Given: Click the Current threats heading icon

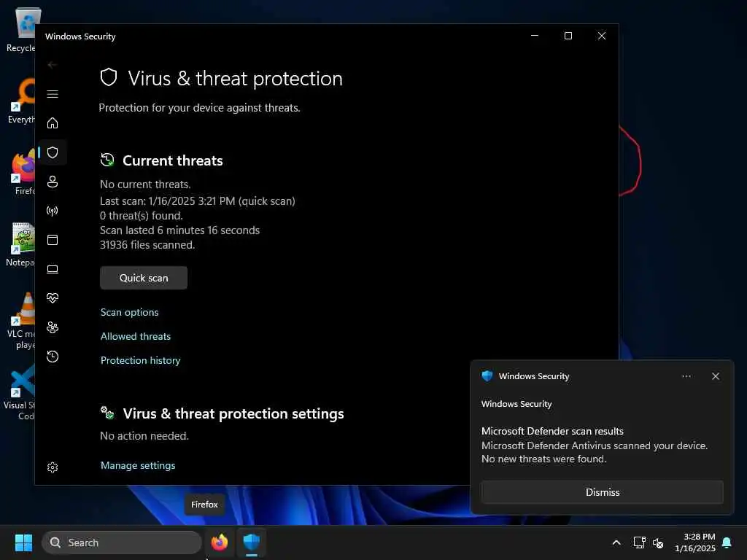Looking at the screenshot, I should point(107,160).
